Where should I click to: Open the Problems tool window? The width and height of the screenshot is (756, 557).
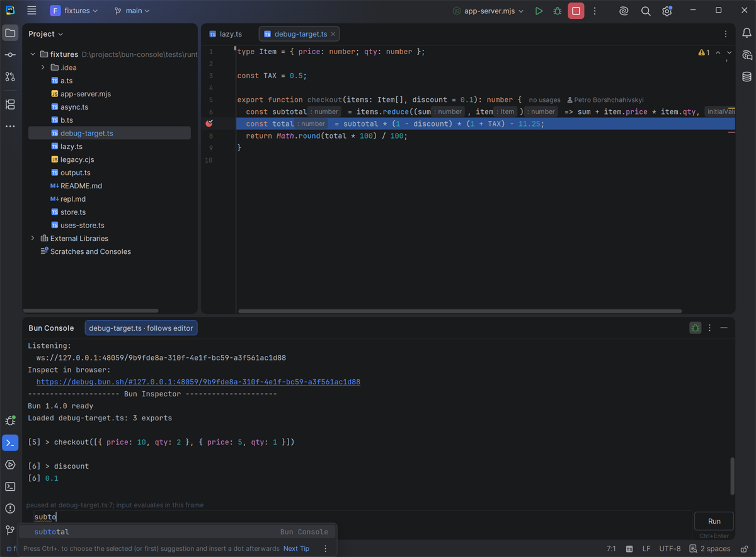tap(10, 508)
